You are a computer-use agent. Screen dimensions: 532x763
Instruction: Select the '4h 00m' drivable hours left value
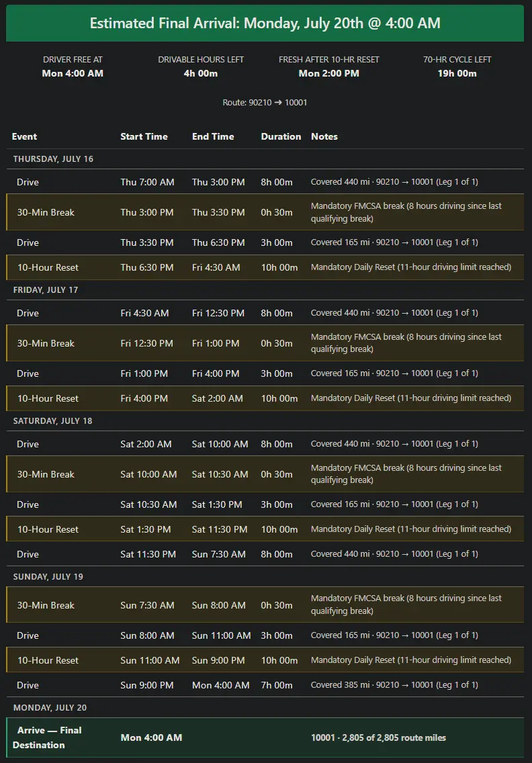click(x=201, y=73)
